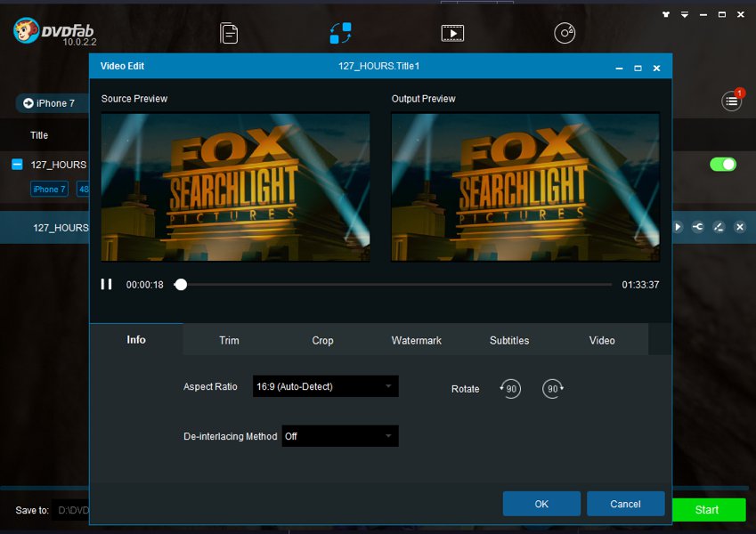Switch to the Subtitles tab
Viewport: 756px width, 534px height.
509,340
